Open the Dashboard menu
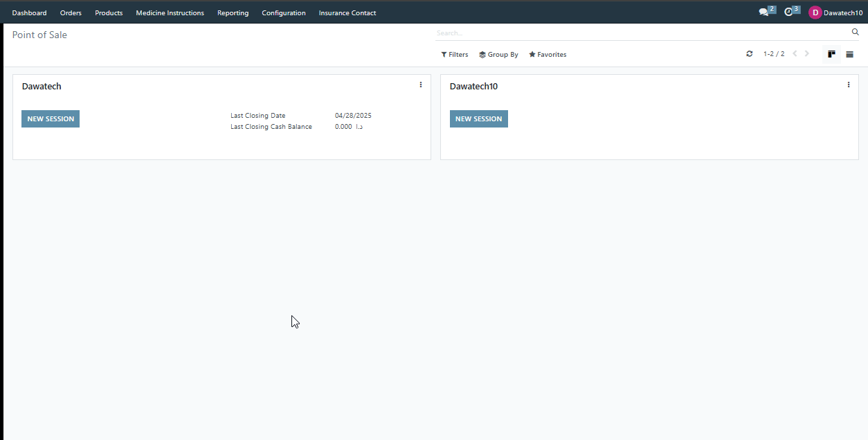The width and height of the screenshot is (868, 440). click(29, 12)
